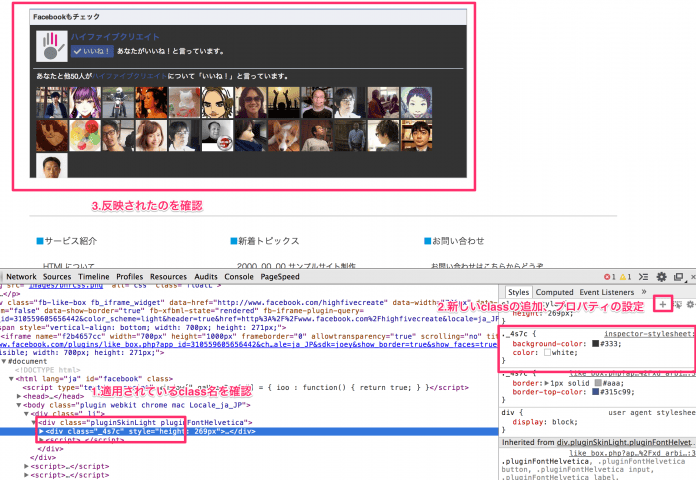Viewport: 696px width, 480px height.
Task: Open the purple-haired anime girl avatar
Action: (85, 103)
